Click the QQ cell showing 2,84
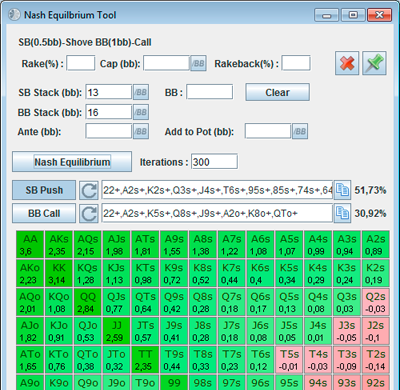Viewport: 400px width, 390px height. [x=88, y=302]
